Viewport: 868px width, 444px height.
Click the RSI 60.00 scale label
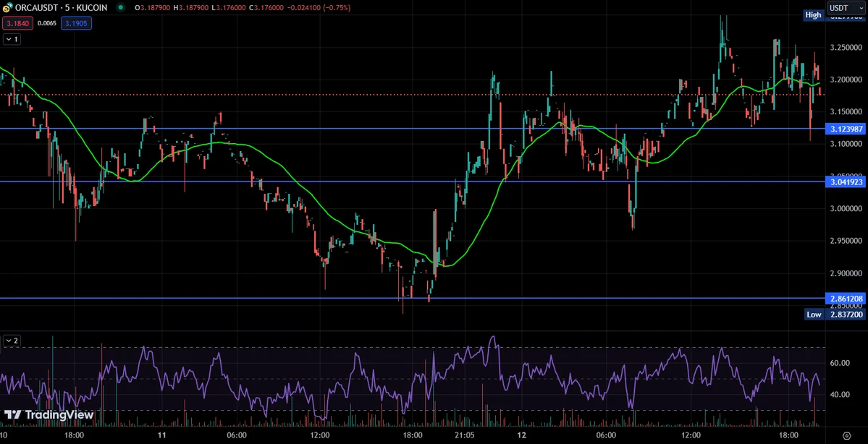click(x=840, y=363)
